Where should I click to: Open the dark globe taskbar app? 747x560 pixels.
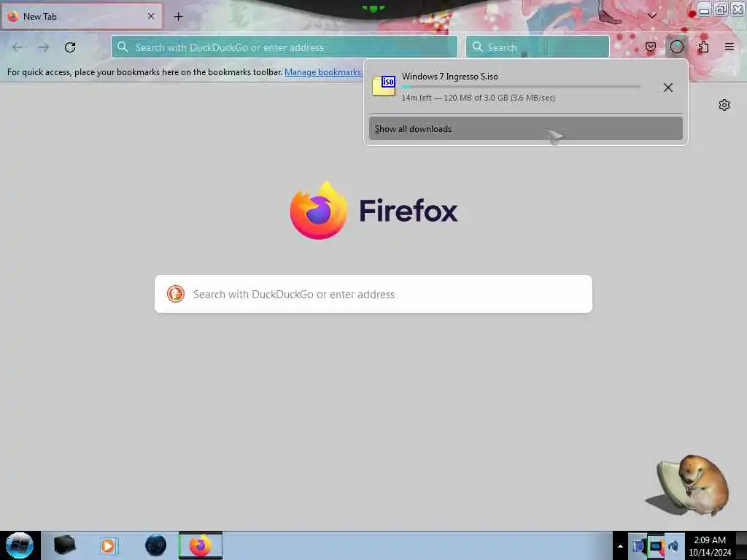click(x=155, y=545)
